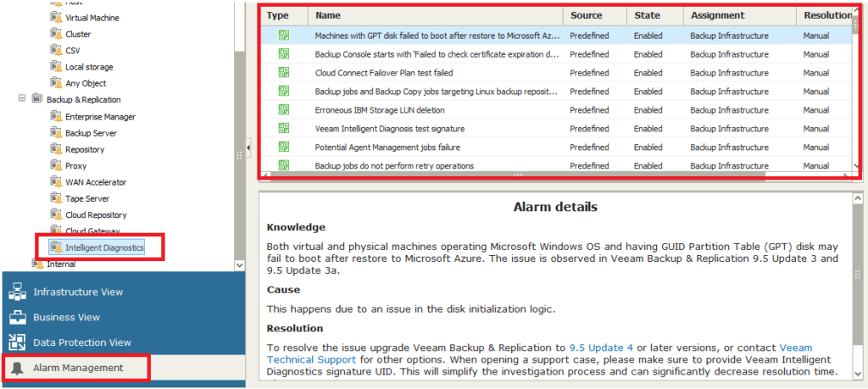The height and width of the screenshot is (389, 868).
Task: Click the CSV tree node icon
Action: click(x=56, y=50)
